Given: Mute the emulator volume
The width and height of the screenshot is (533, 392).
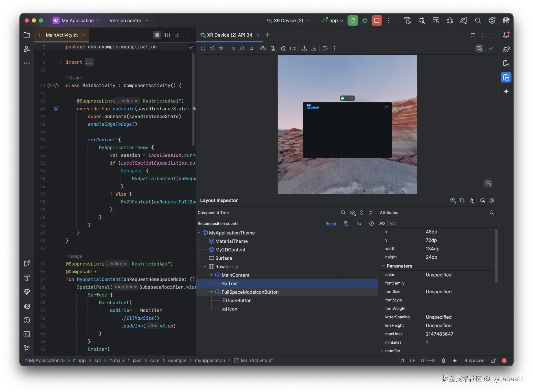Looking at the screenshot, I should click(221, 48).
